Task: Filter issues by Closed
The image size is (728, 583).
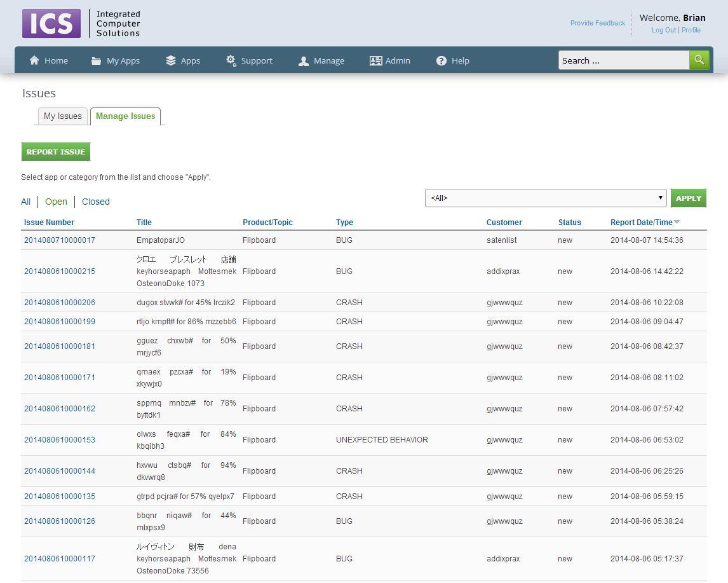Action: [x=96, y=202]
